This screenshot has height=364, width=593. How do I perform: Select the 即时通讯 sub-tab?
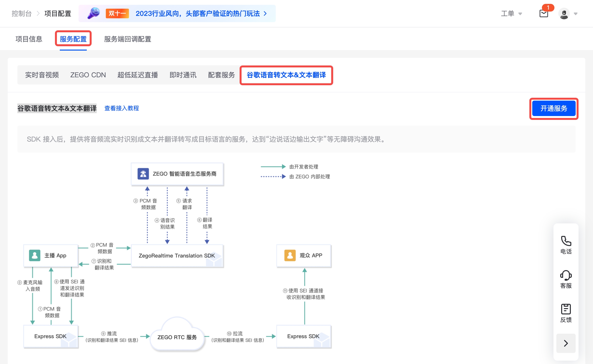tap(183, 75)
